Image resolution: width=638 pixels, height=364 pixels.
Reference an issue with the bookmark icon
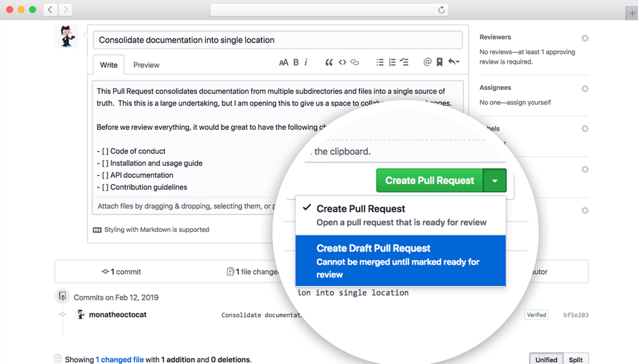coord(440,62)
